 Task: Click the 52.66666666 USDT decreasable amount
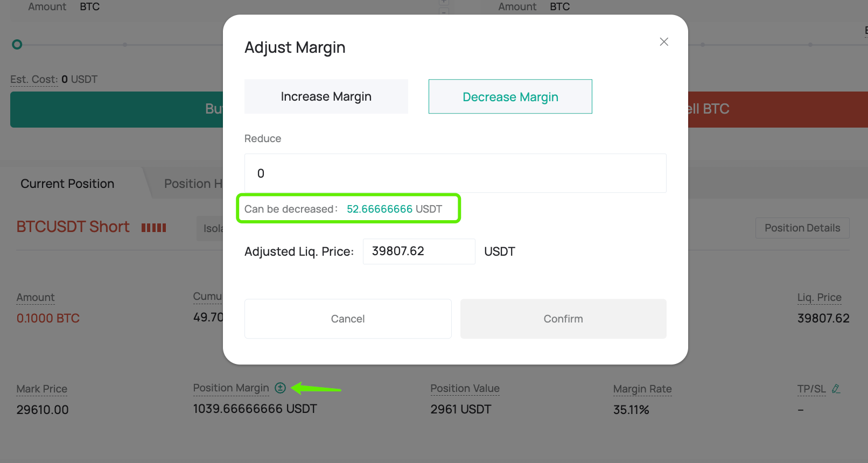[394, 209]
